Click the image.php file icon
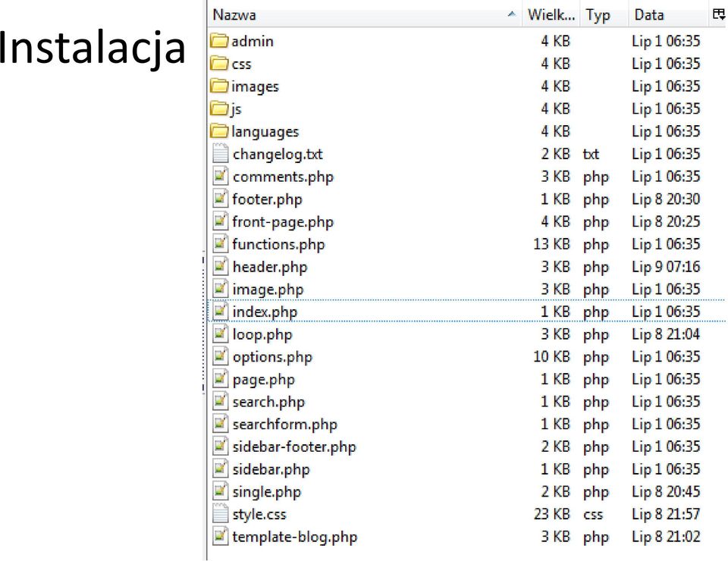This screenshot has width=728, height=561. click(220, 289)
